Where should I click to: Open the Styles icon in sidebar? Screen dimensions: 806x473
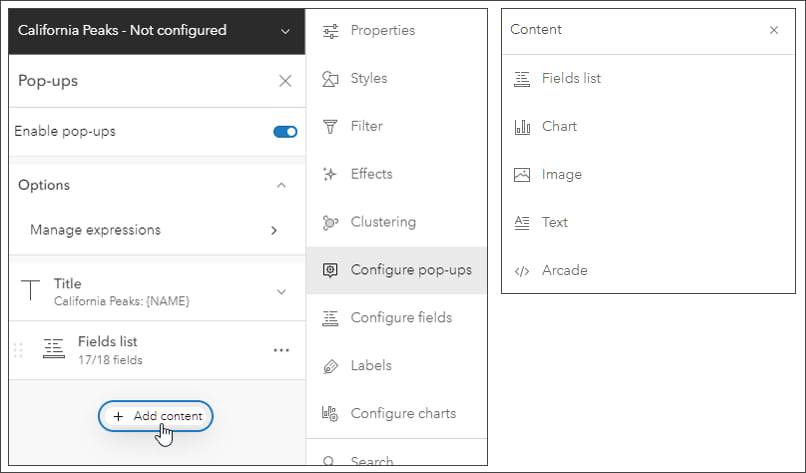click(330, 79)
